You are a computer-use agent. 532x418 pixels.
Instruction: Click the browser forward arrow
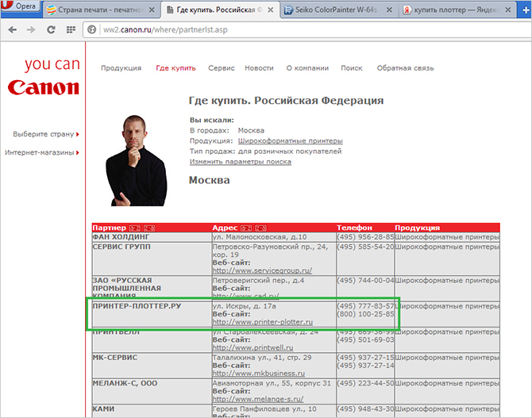(30, 29)
